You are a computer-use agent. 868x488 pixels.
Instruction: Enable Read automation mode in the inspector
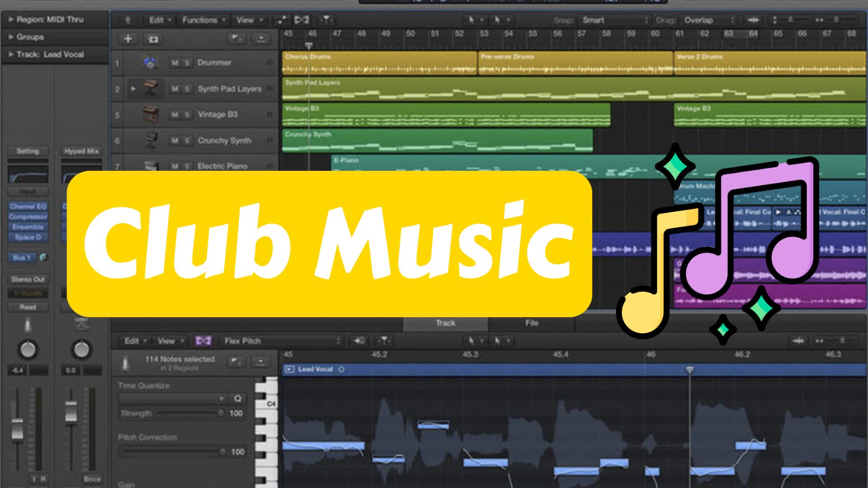(x=28, y=307)
